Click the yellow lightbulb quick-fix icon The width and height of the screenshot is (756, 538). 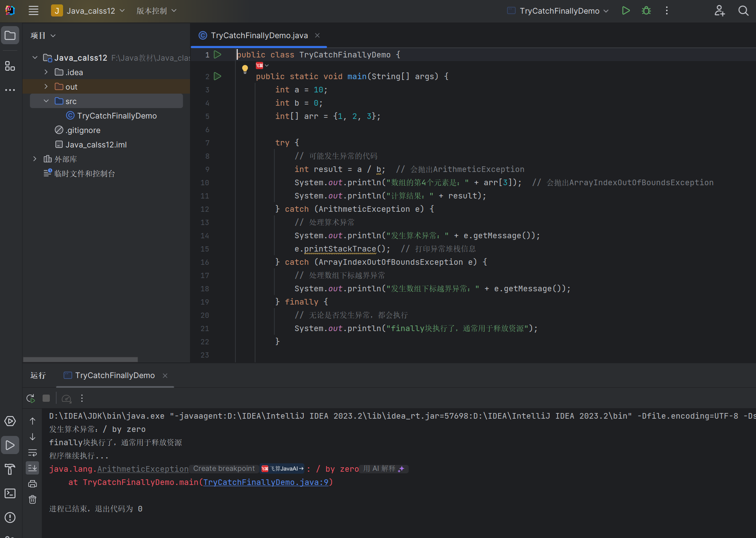click(x=245, y=69)
